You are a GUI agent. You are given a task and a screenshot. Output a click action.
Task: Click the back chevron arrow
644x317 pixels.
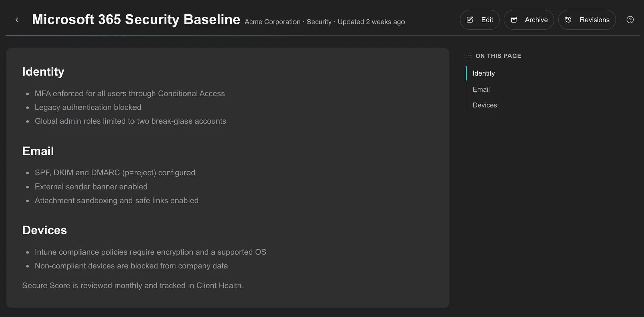point(17,20)
